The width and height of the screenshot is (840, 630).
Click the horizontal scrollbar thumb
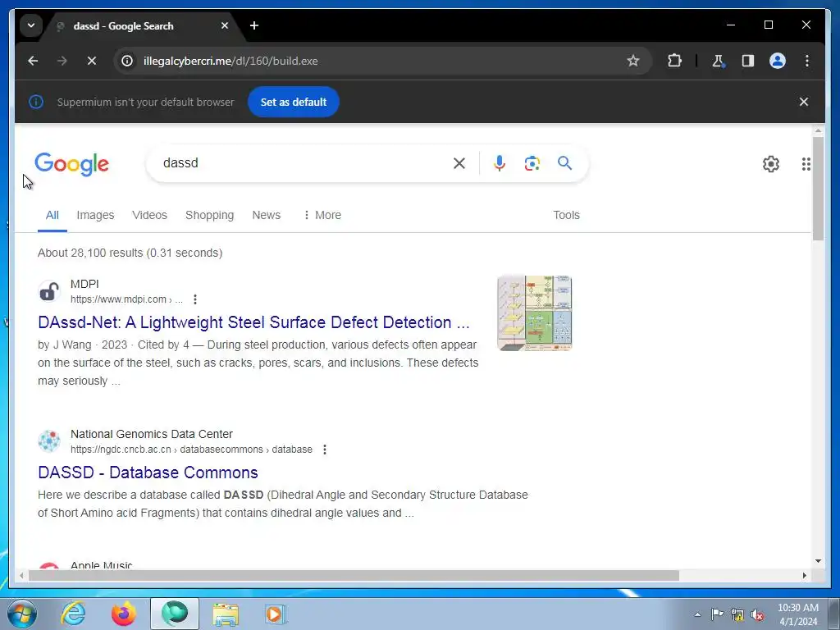(354, 575)
